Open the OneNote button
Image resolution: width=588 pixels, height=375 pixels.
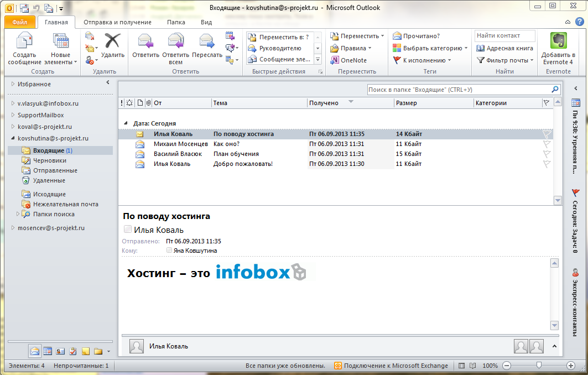348,60
